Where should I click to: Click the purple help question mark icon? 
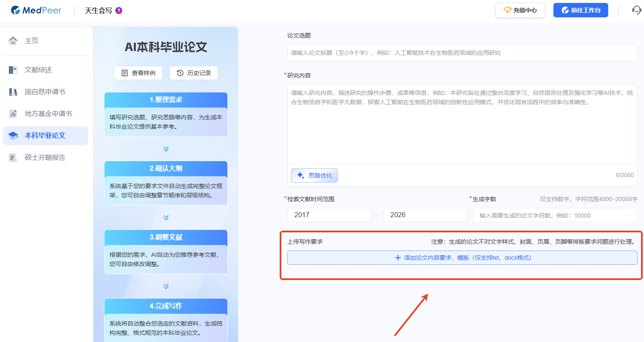(119, 11)
